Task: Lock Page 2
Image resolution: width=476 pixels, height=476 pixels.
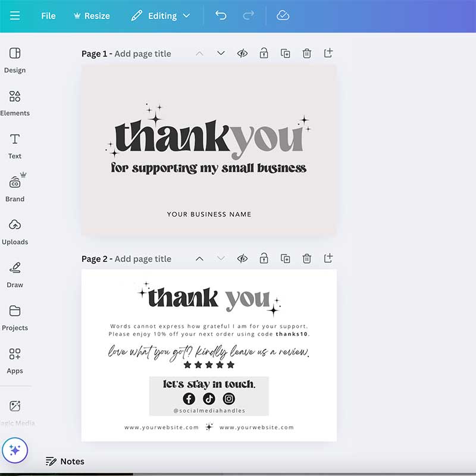Action: point(264,258)
